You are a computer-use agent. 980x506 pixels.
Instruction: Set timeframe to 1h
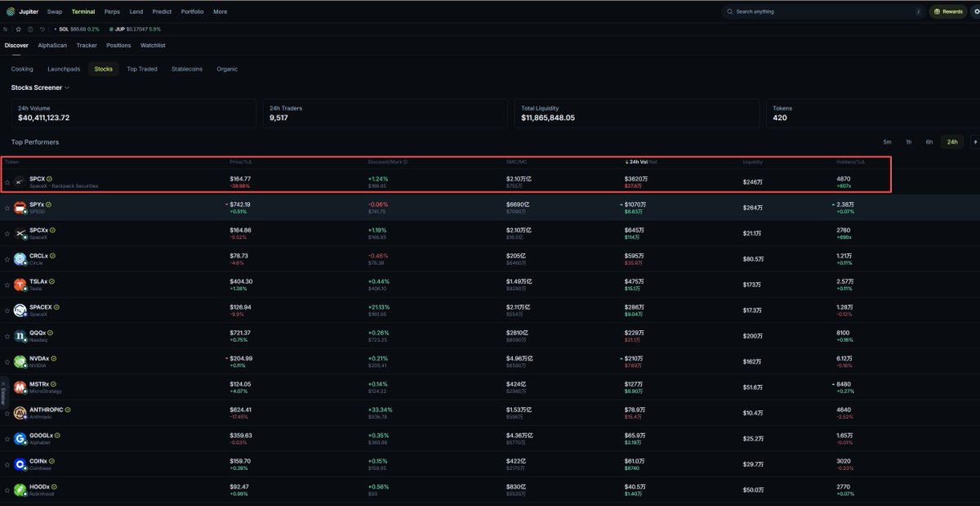pyautogui.click(x=908, y=142)
